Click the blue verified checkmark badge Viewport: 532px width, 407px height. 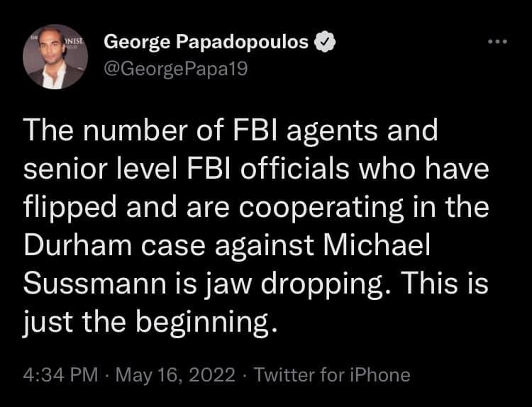(x=324, y=43)
